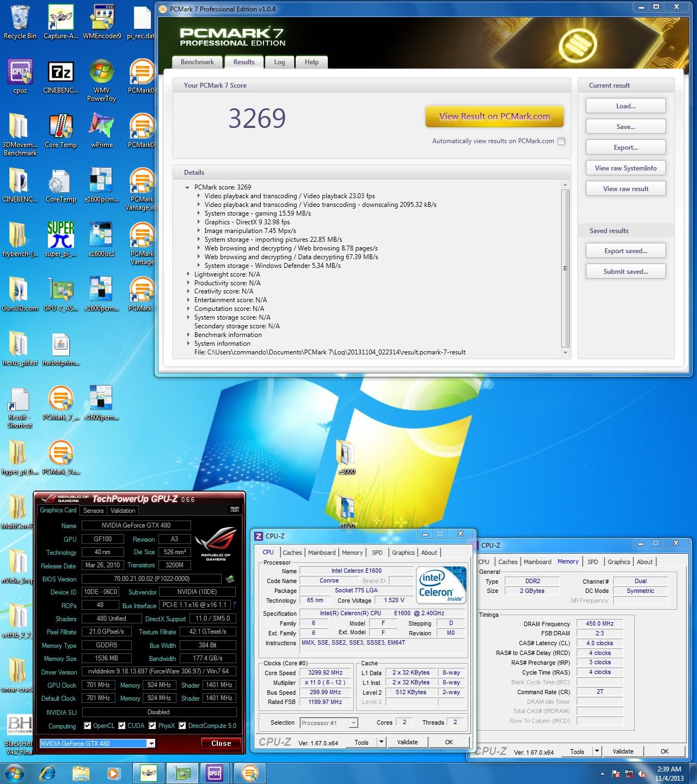Expand Productivity score row
Screen dimensions: 697x784
(x=188, y=283)
